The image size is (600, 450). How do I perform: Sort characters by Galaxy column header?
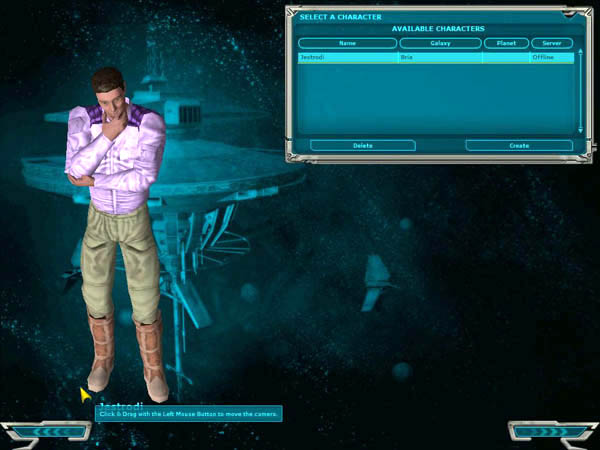click(440, 43)
